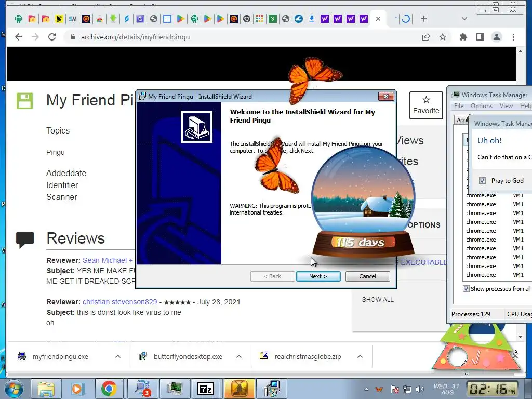Viewport: 532px width, 399px height.
Task: Open downloaded myfriendpingu.exe file
Action: 60,356
